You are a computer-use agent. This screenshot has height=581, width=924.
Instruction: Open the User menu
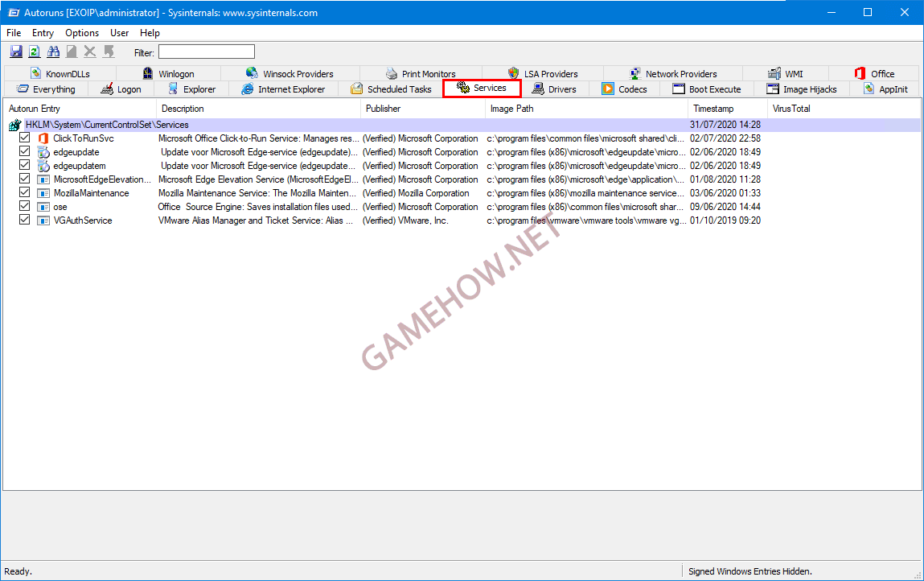(x=120, y=33)
